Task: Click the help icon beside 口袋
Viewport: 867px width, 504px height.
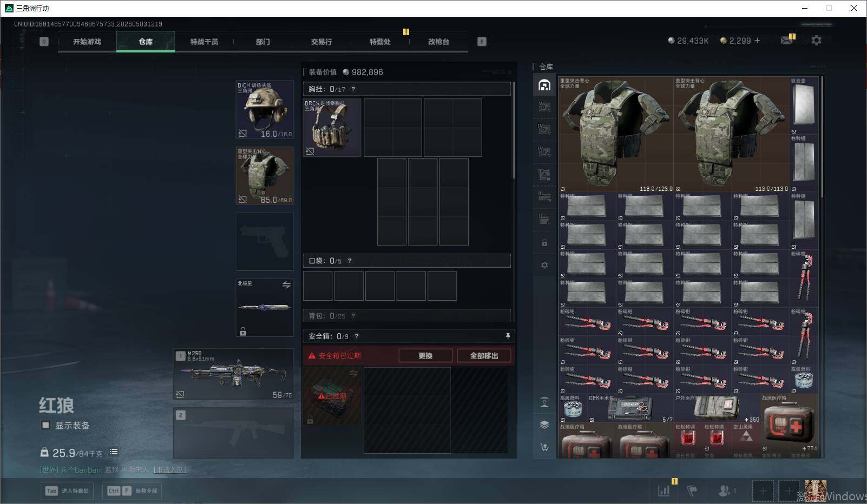Action: pos(350,261)
